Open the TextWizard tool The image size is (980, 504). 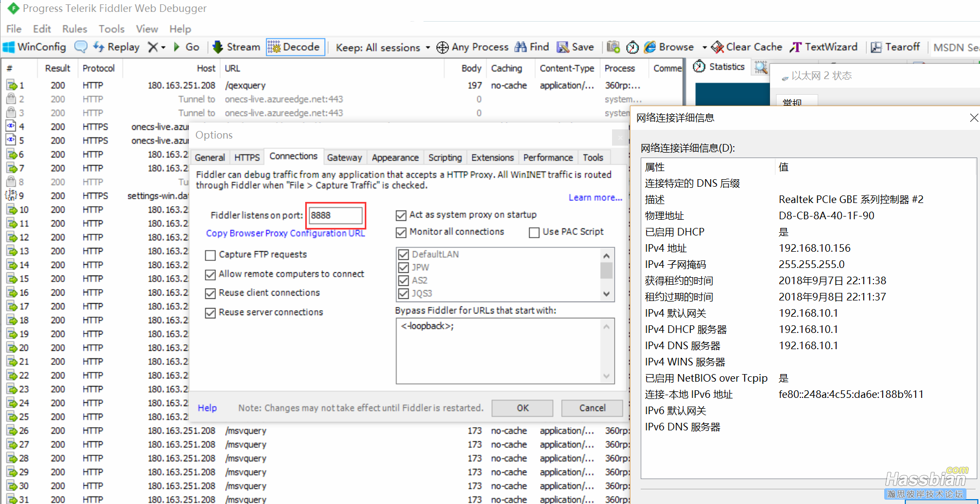[x=824, y=47]
